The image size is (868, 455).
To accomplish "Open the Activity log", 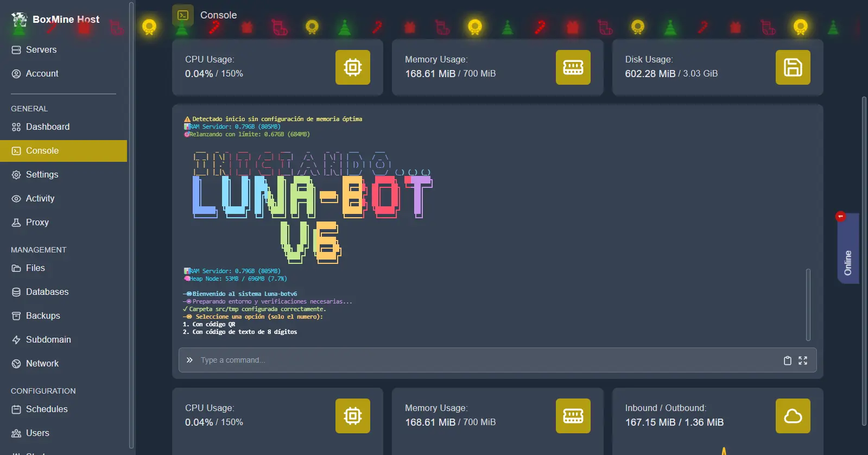I will click(x=64, y=198).
